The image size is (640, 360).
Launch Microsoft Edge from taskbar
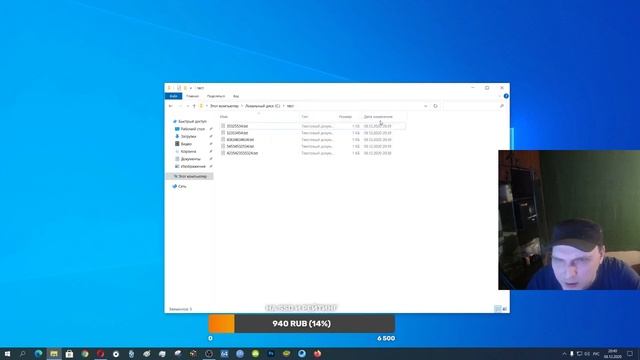click(x=38, y=354)
